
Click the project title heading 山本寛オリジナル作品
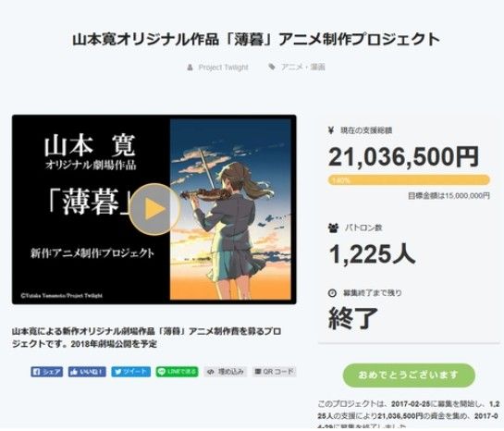point(256,39)
